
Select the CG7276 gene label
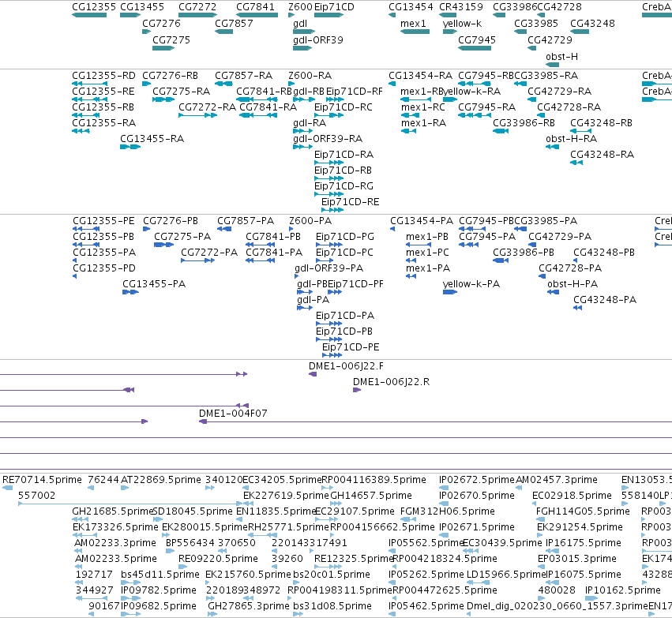[x=161, y=24]
